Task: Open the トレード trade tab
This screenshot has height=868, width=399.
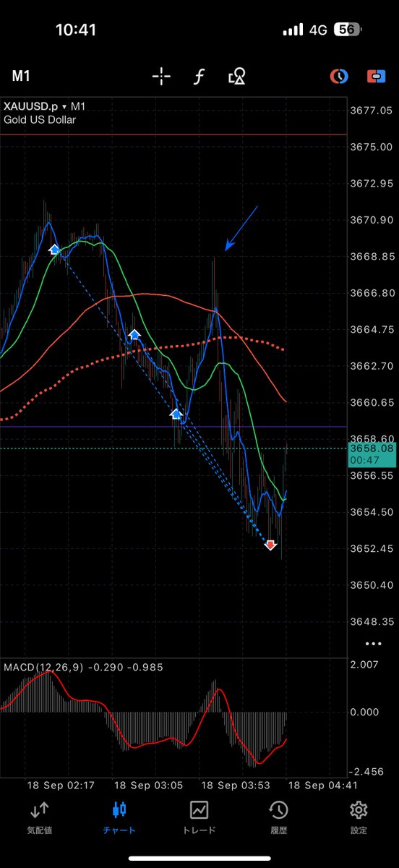Action: pyautogui.click(x=199, y=816)
